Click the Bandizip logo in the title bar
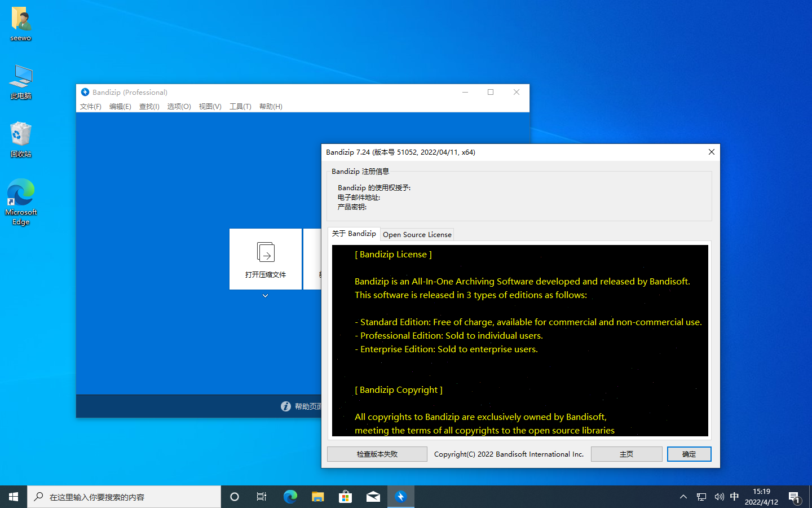The image size is (812, 508). pyautogui.click(x=85, y=92)
